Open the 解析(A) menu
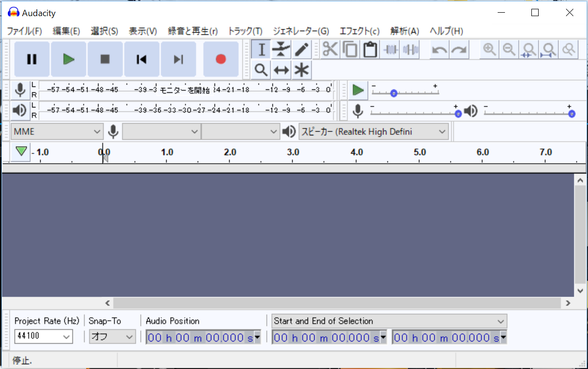Screen dimensions: 588x369 (405, 31)
